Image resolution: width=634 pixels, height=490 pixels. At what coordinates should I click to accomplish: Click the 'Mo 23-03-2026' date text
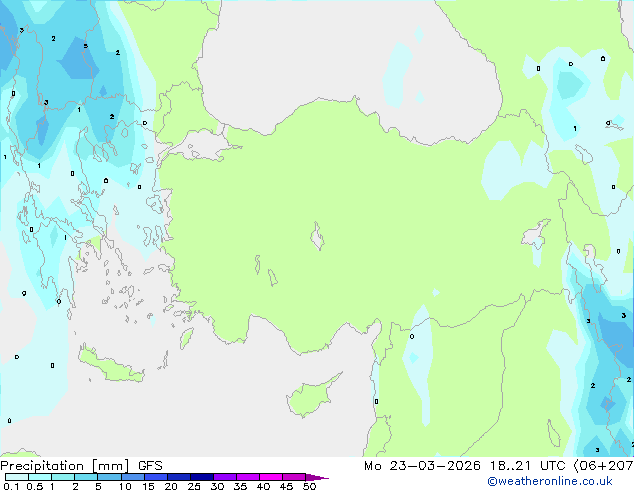422,466
